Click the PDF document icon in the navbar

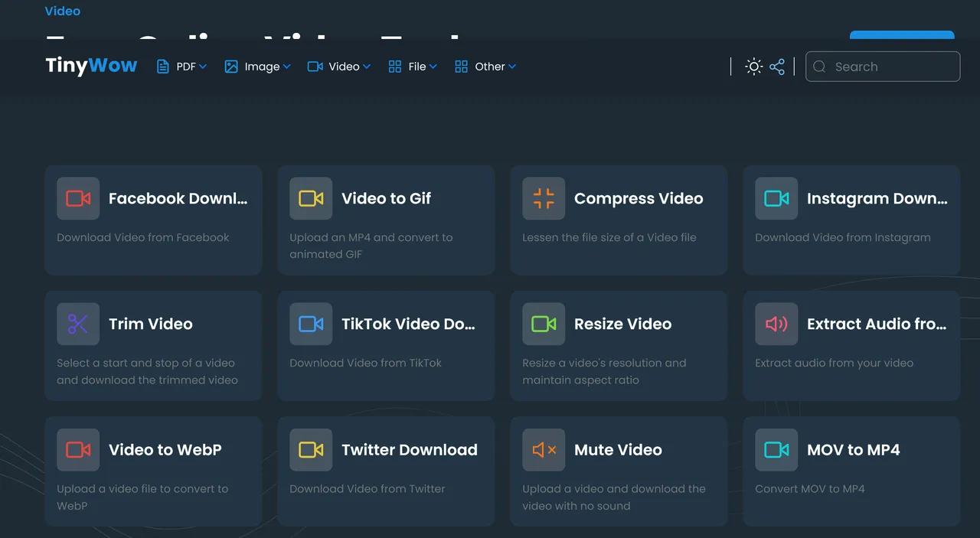162,67
